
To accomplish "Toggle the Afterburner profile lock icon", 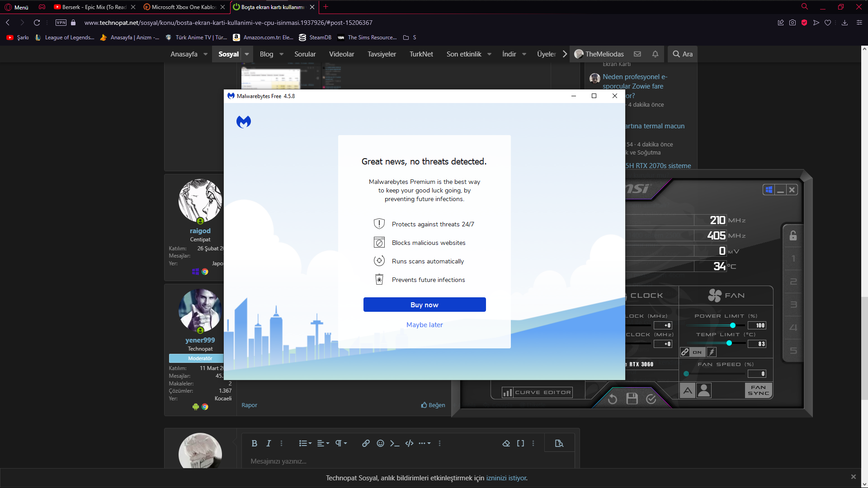I will coord(793,235).
